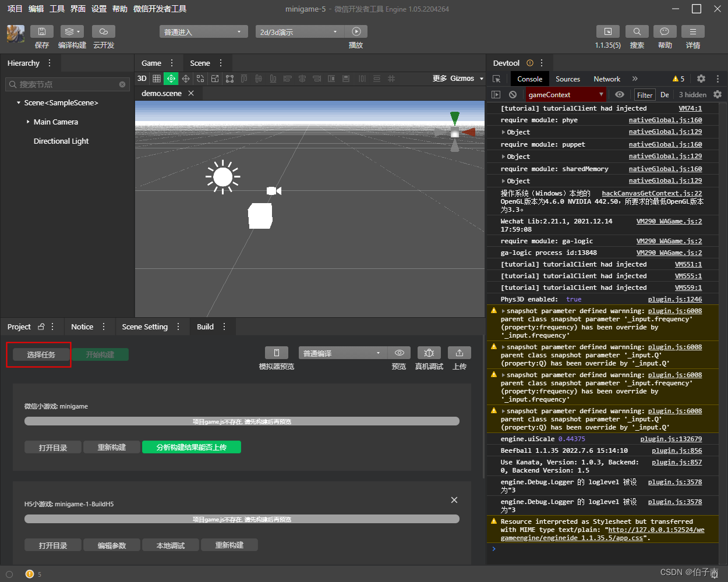Screen dimensions: 728x582
Task: Click the minigame build progress bar
Action: pos(242,421)
